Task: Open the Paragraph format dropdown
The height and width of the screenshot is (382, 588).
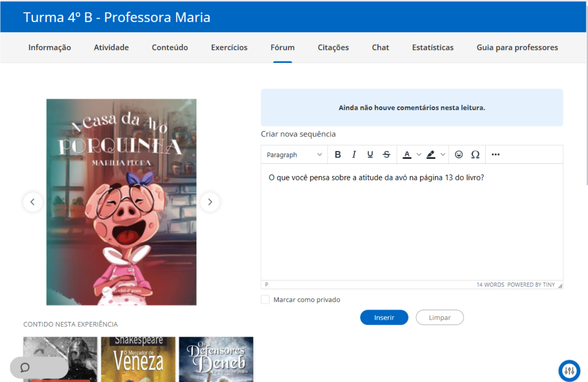Action: [294, 154]
